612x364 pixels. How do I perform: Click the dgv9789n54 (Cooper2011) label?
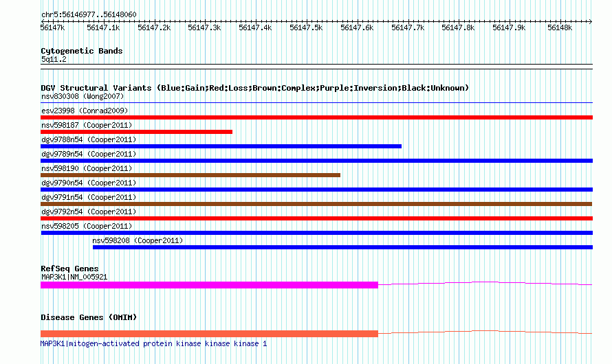89,154
